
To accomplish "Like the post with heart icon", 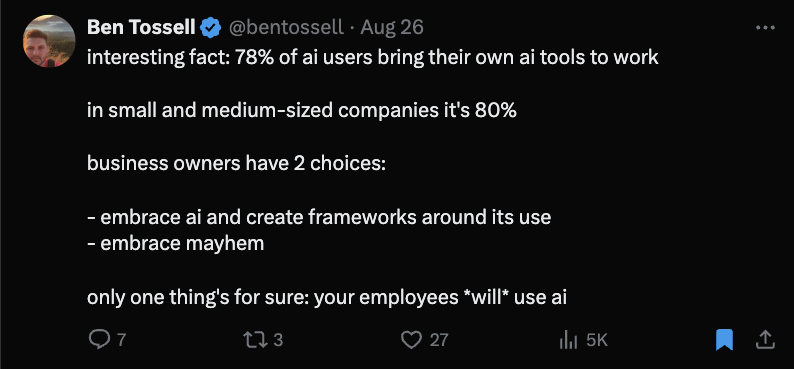I will [411, 340].
